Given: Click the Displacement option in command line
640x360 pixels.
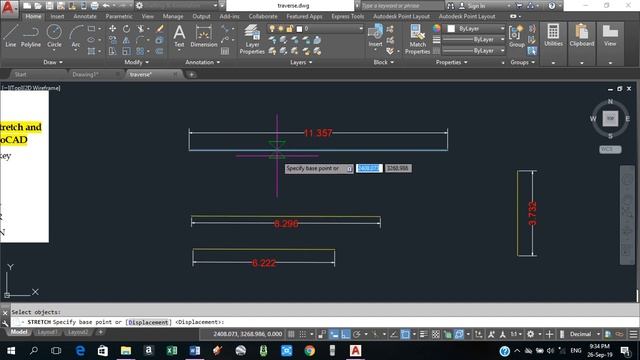Looking at the screenshot, I should coord(148,322).
